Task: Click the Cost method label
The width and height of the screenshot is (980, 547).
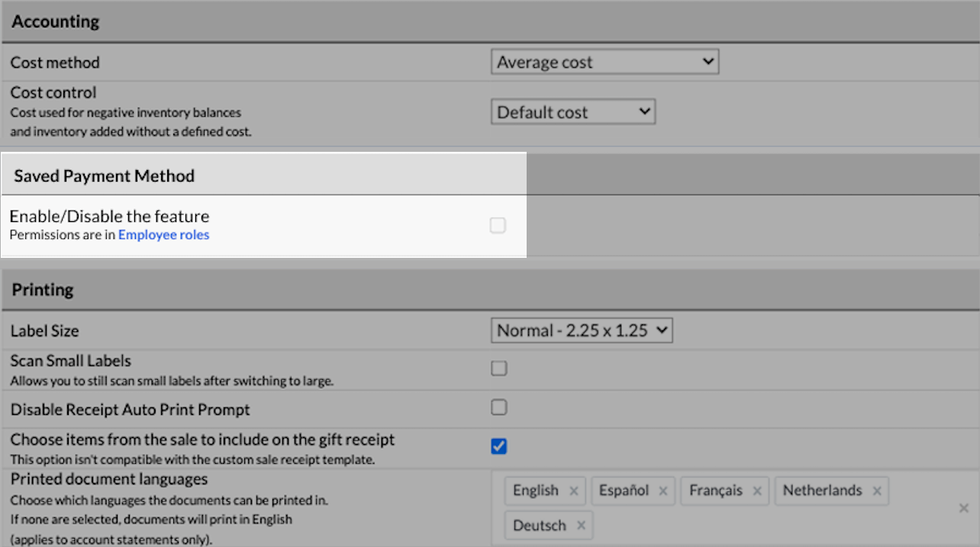Action: pyautogui.click(x=55, y=63)
